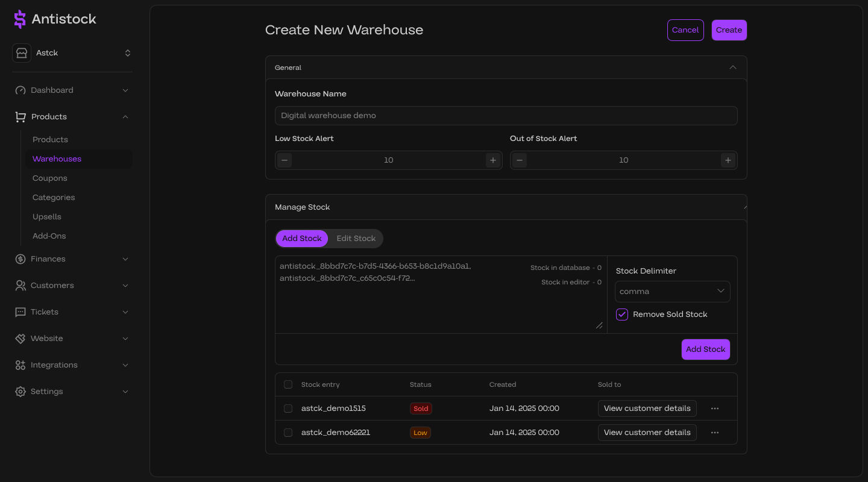This screenshot has width=868, height=482.
Task: Open three-dot menu for astck_demo1515
Action: pos(715,408)
